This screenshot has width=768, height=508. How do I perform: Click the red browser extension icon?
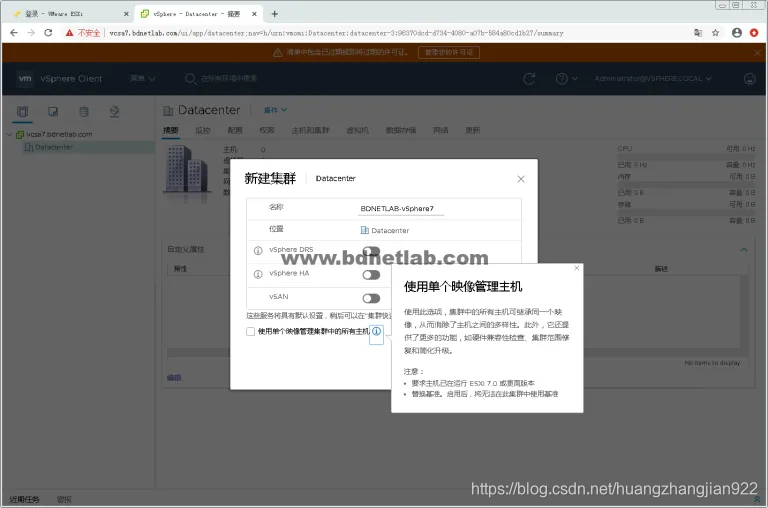(x=754, y=33)
